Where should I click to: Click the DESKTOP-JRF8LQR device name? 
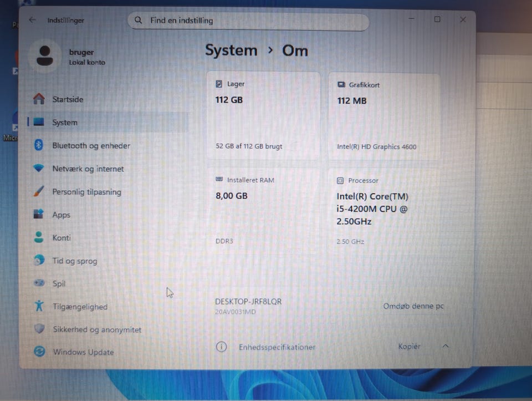click(248, 302)
